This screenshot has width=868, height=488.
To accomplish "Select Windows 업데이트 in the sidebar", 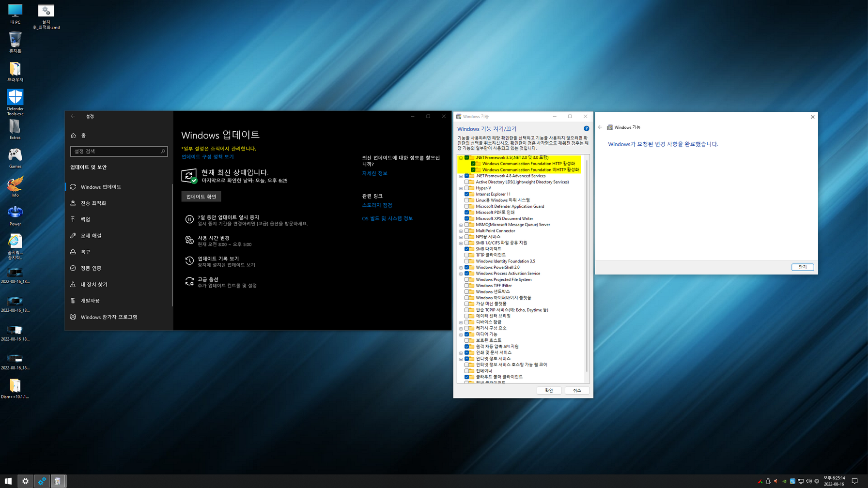I will pos(119,187).
